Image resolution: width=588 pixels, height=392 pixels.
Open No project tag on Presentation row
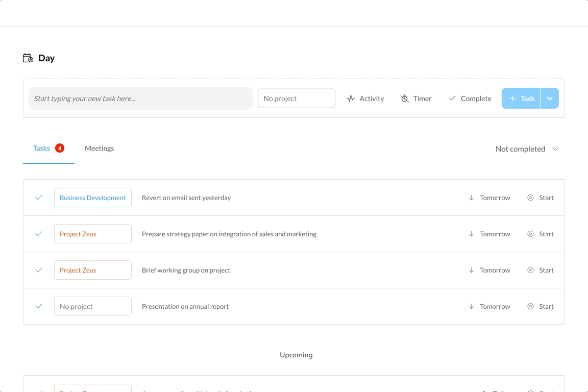point(92,306)
